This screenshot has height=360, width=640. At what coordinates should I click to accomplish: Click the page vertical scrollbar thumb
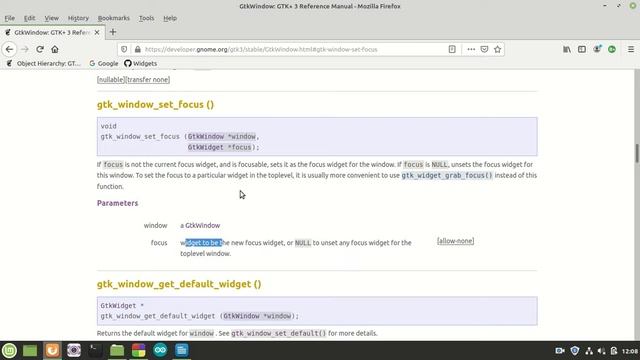[x=636, y=153]
